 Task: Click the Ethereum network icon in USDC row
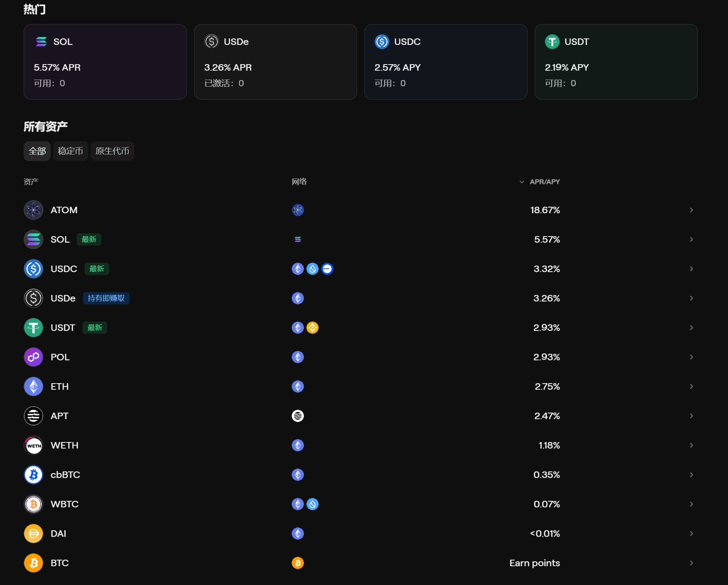coord(298,269)
